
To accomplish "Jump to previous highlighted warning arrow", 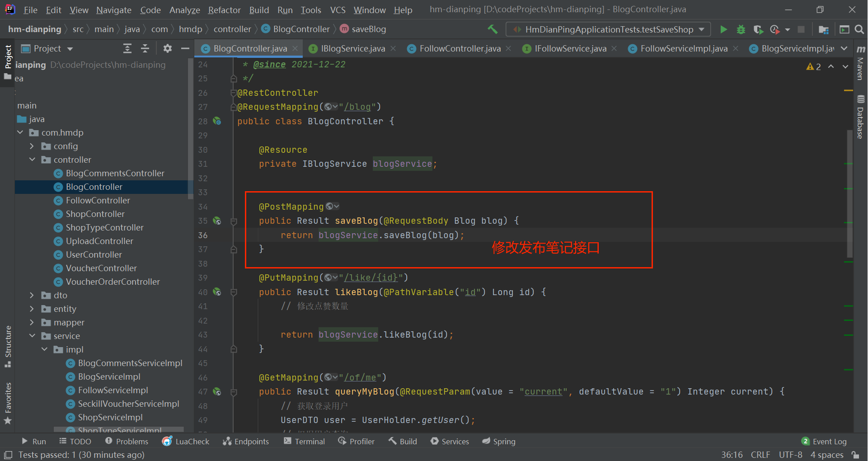I will [x=831, y=66].
